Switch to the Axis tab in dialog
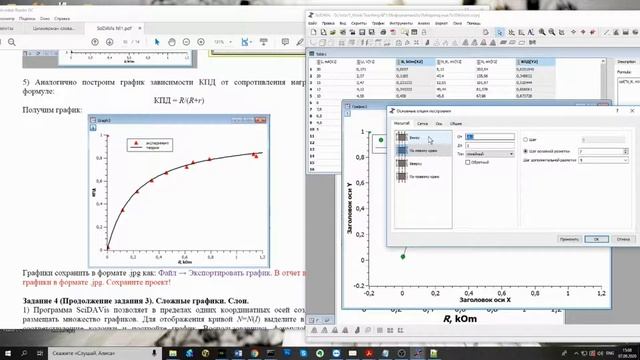 (x=439, y=123)
